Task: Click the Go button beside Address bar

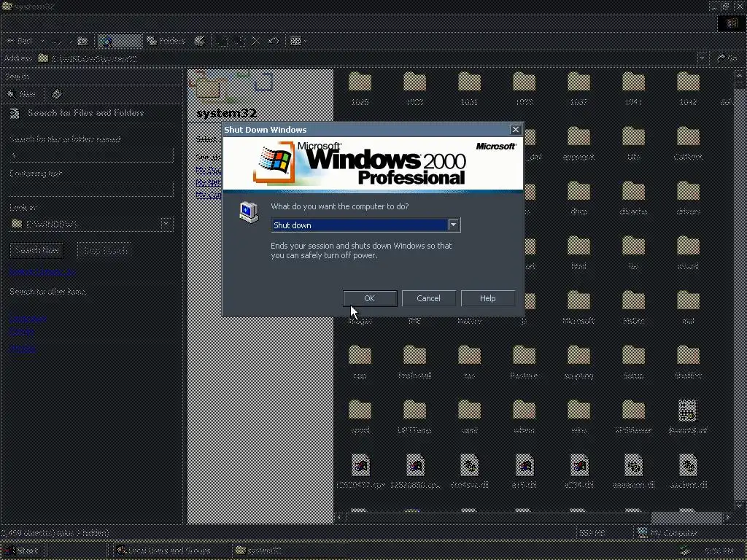Action: click(727, 58)
